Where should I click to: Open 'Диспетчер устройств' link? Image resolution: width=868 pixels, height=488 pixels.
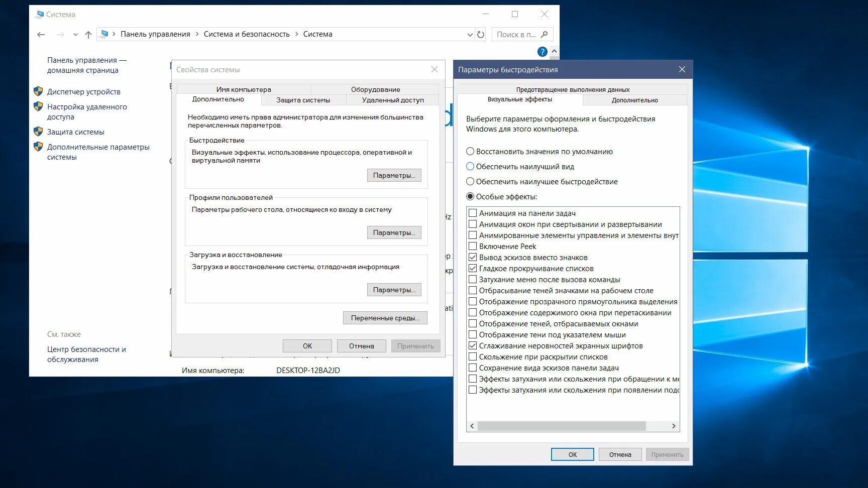coord(84,92)
